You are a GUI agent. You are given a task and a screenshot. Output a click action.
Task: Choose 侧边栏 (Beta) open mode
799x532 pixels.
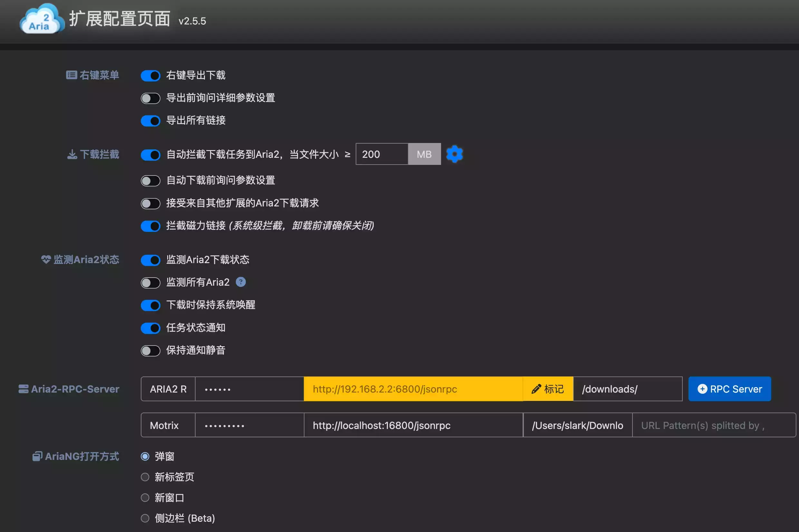145,518
